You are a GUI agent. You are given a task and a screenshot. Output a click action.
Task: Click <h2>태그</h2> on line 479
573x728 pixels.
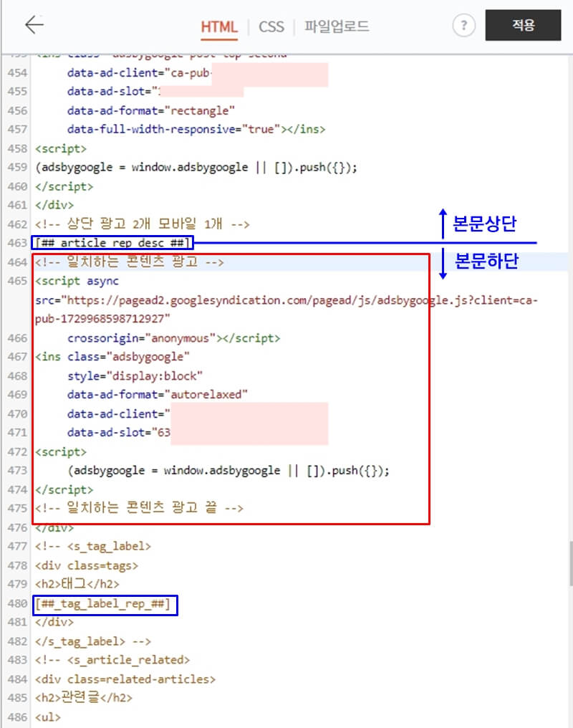(77, 584)
